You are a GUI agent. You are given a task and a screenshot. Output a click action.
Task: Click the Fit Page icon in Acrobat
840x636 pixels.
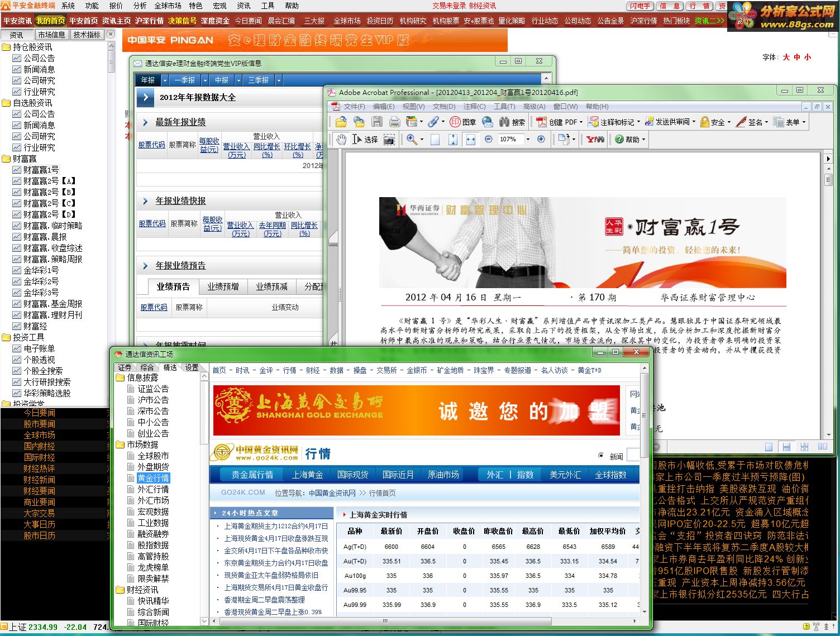[453, 139]
